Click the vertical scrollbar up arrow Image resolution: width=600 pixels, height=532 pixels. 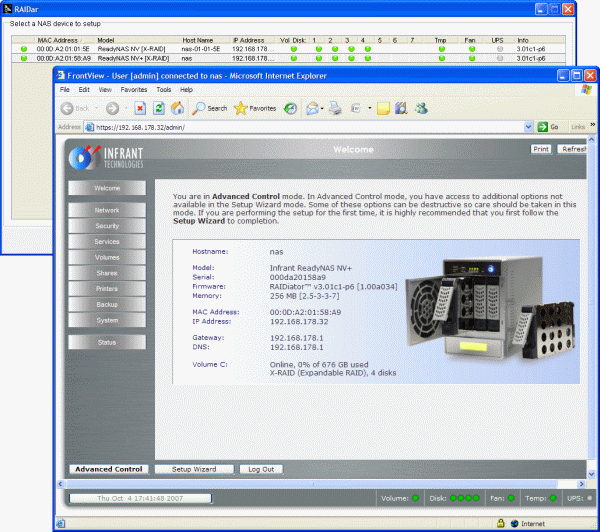click(591, 140)
